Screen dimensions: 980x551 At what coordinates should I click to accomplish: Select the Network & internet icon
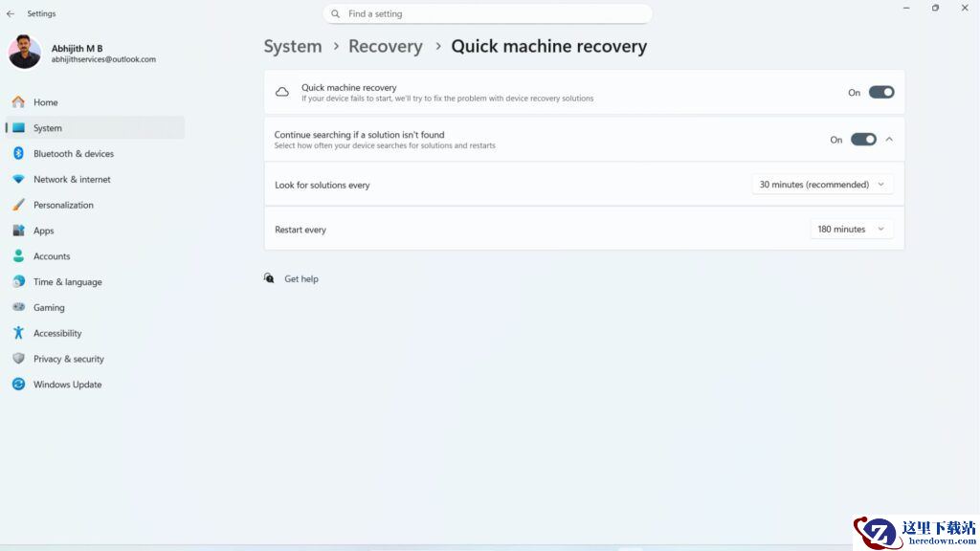(x=18, y=180)
